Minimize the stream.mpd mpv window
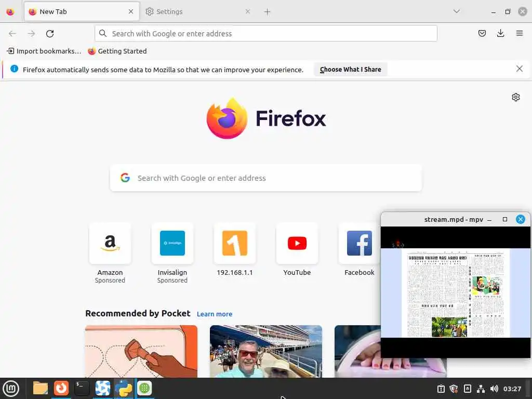Viewport: 532px width, 399px height. (489, 220)
